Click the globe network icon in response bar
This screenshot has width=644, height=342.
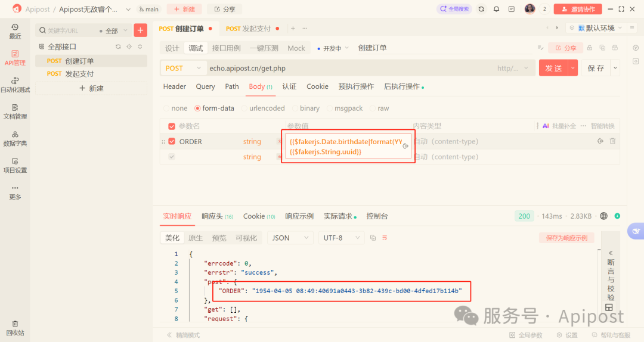[603, 216]
